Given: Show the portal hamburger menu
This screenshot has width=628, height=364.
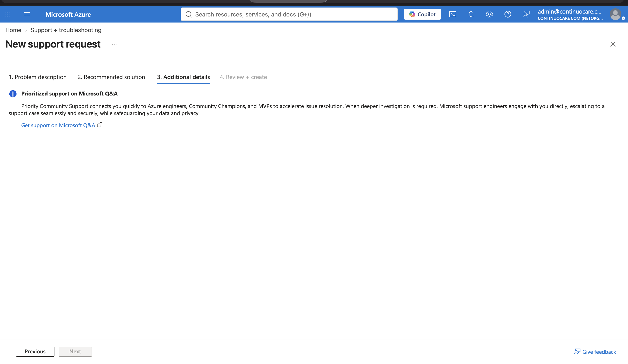Looking at the screenshot, I should tap(27, 14).
